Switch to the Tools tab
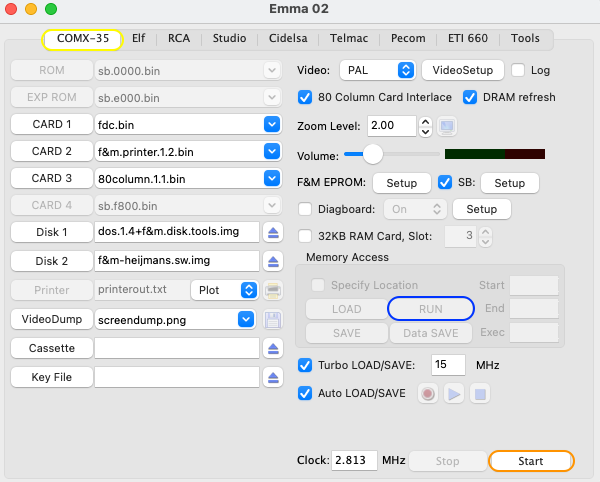 (x=525, y=38)
